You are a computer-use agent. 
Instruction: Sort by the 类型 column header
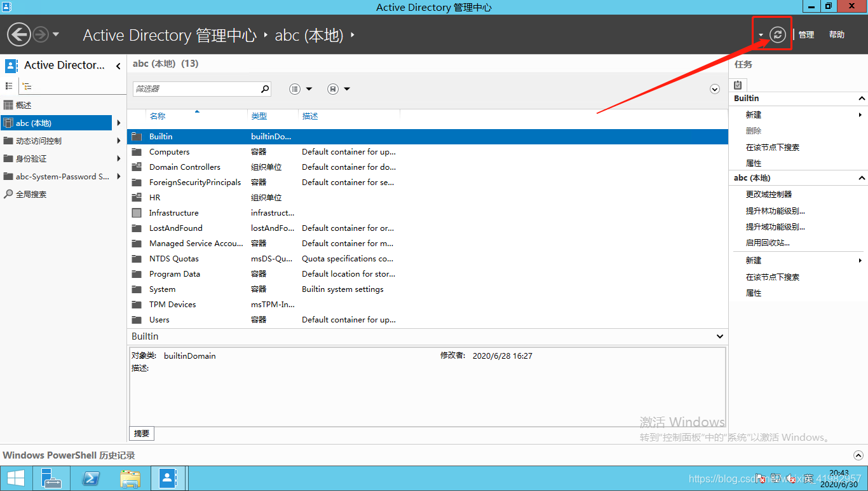click(x=259, y=116)
